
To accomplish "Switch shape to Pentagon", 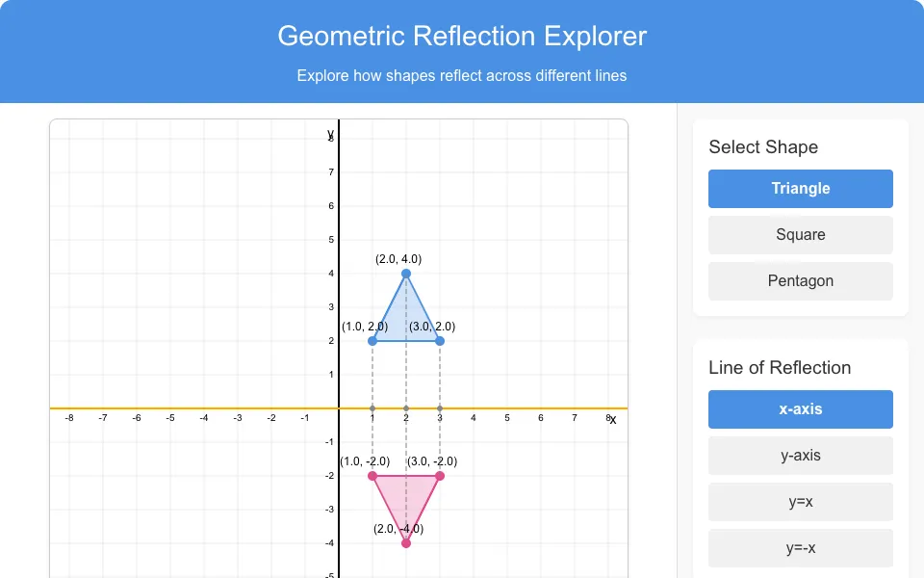I will (800, 281).
